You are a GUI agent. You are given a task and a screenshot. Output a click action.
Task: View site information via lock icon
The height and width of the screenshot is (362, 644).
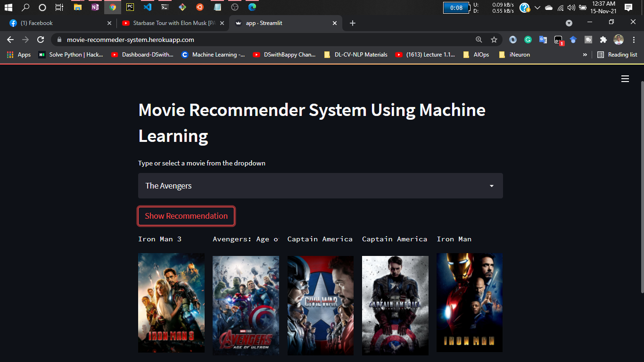pyautogui.click(x=59, y=40)
